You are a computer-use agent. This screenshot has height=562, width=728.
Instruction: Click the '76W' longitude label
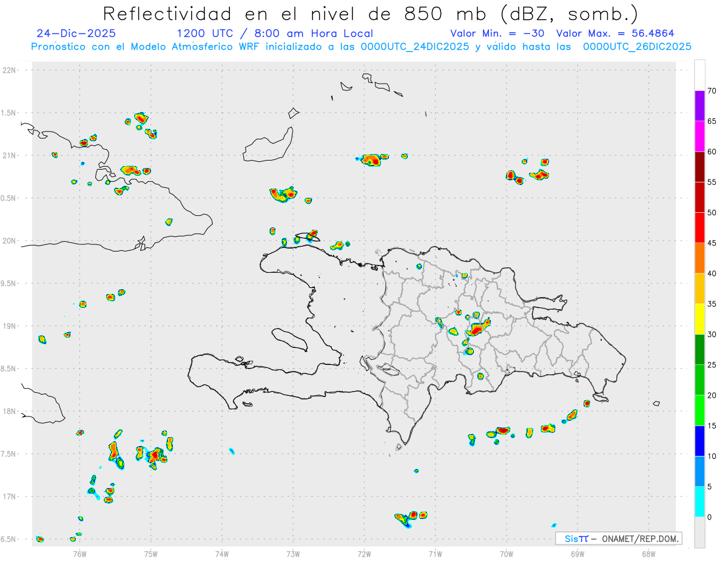pos(79,554)
